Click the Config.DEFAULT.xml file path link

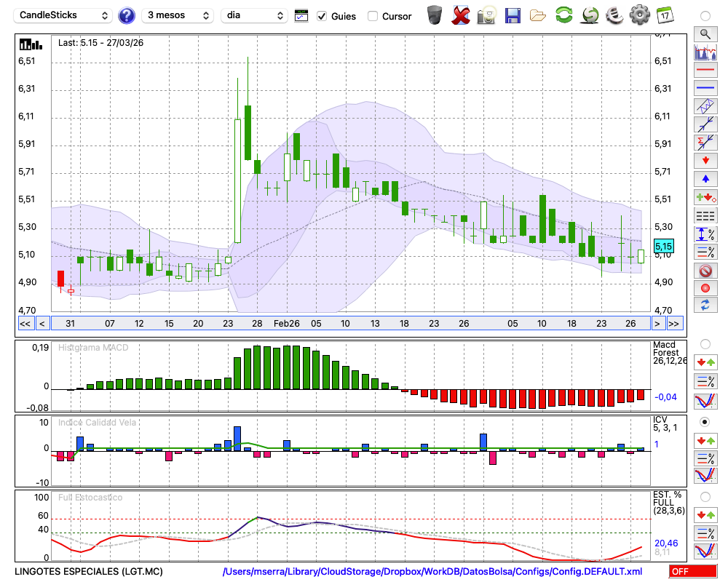pos(432,572)
